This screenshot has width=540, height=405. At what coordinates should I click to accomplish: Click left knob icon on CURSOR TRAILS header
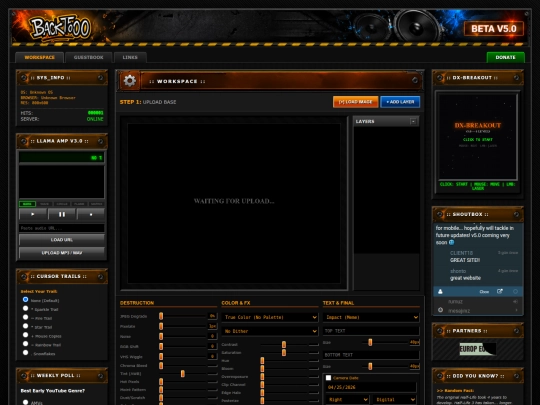pos(24,277)
